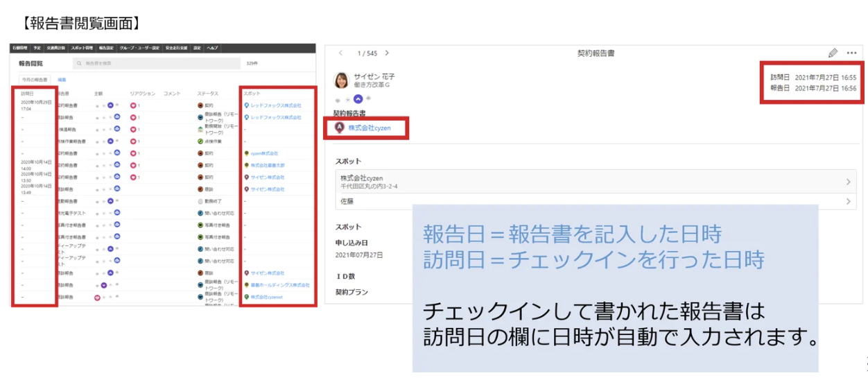Open the 最善ホールディングス株式会社 spot link
The height and width of the screenshot is (380, 868).
(280, 285)
